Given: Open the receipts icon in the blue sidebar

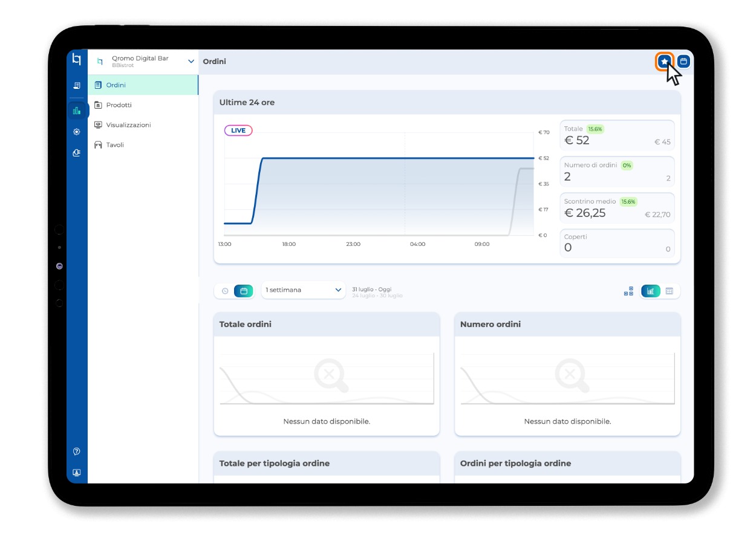Looking at the screenshot, I should (77, 86).
